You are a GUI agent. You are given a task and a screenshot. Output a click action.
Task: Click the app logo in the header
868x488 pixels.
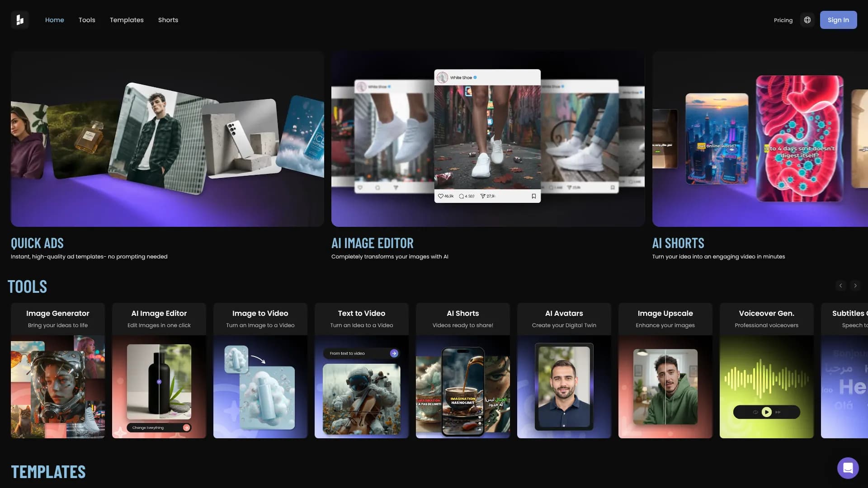20,20
